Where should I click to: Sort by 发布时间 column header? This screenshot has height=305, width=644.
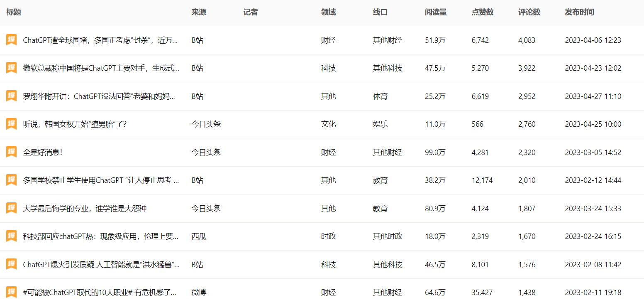579,12
